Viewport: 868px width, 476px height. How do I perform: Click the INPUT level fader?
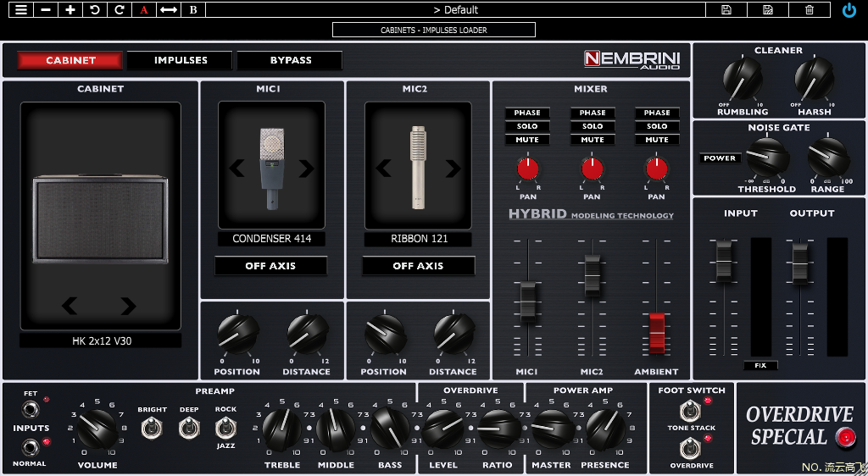[724, 260]
